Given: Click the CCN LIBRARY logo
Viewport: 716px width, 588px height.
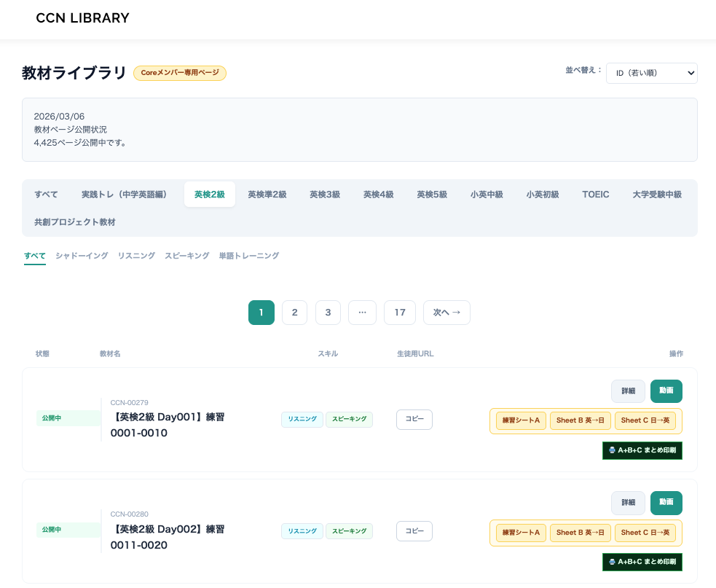Looking at the screenshot, I should (x=82, y=18).
